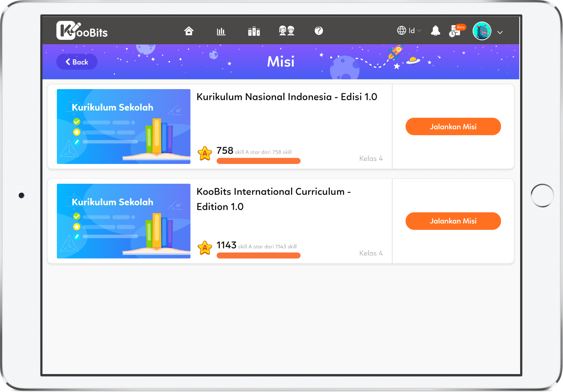Click the 758 skill progress bar
The width and height of the screenshot is (563, 392).
click(258, 161)
